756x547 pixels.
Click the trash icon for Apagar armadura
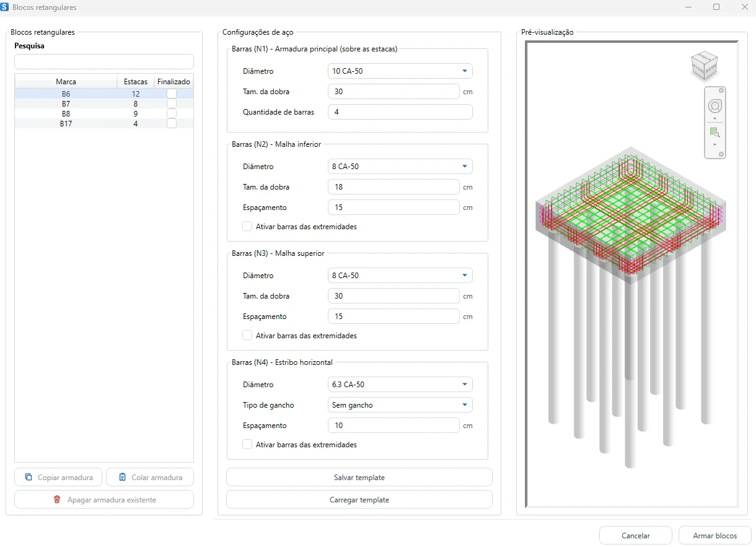pos(57,499)
